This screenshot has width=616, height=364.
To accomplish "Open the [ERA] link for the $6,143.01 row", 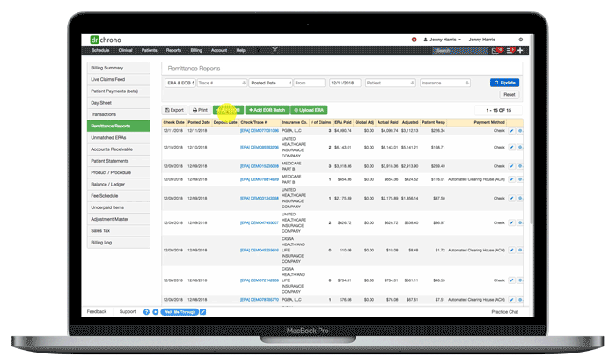I will (x=260, y=147).
